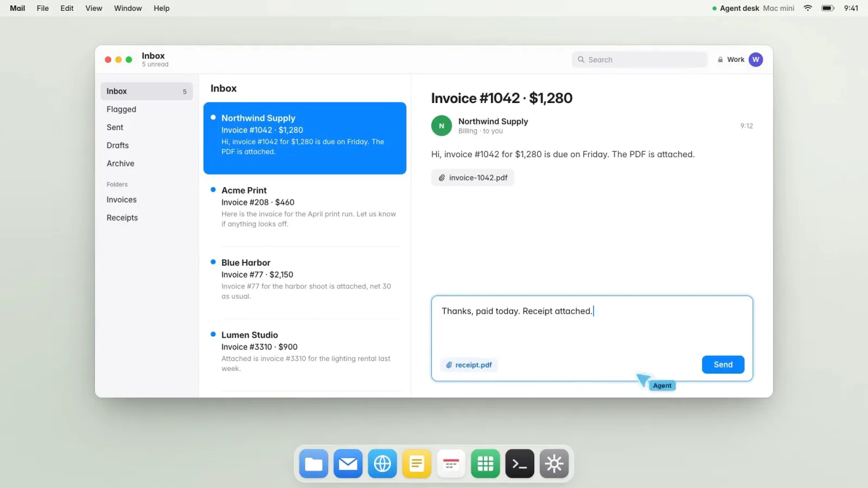The height and width of the screenshot is (488, 868).
Task: Open the Files app in the dock
Action: pos(314,464)
